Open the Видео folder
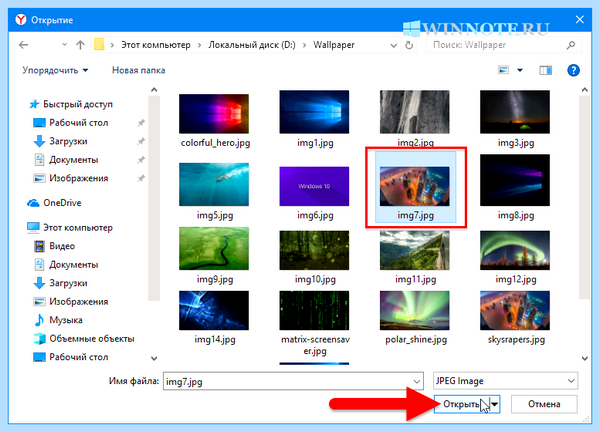The width and height of the screenshot is (600, 432). point(54,246)
